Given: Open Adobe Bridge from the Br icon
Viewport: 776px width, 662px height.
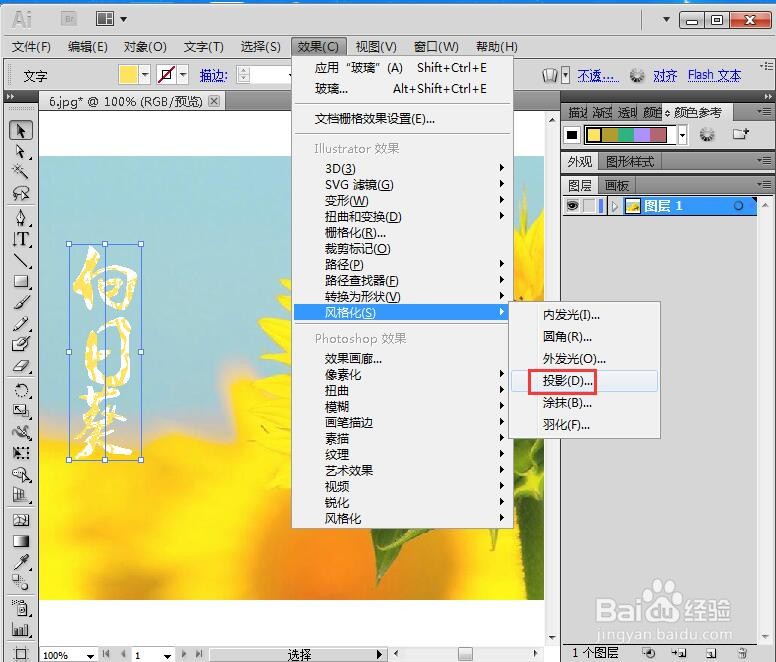Looking at the screenshot, I should 69,19.
